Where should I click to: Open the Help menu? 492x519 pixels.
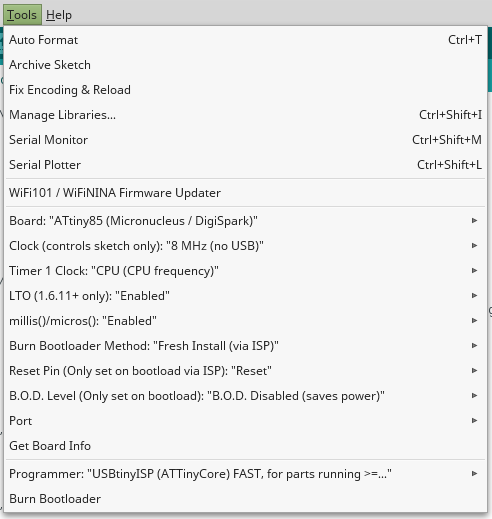click(x=59, y=15)
